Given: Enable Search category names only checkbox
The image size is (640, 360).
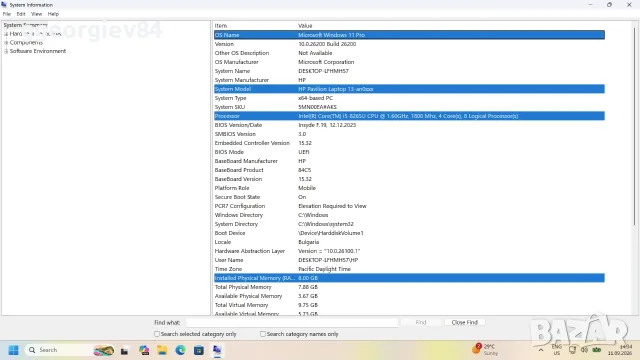Looking at the screenshot, I should [x=263, y=334].
